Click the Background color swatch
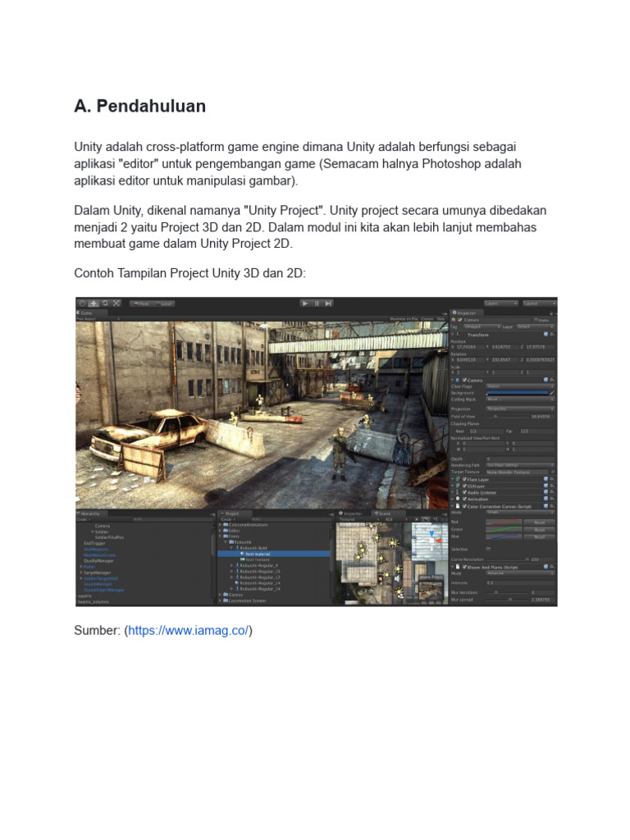 point(517,393)
